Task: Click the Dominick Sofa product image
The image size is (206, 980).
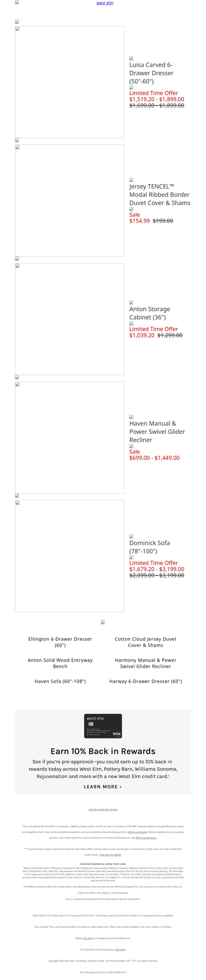Action: tap(70, 556)
